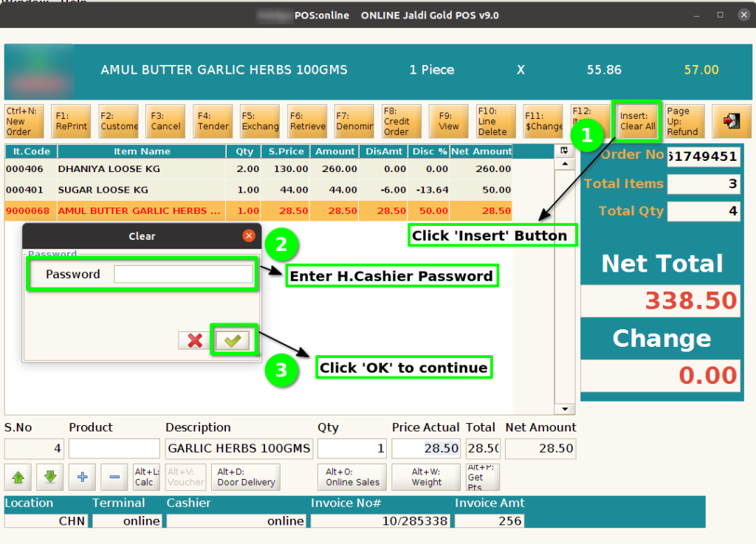The width and height of the screenshot is (756, 544).
Task: Click the blue plus quantity button
Action: click(x=82, y=477)
